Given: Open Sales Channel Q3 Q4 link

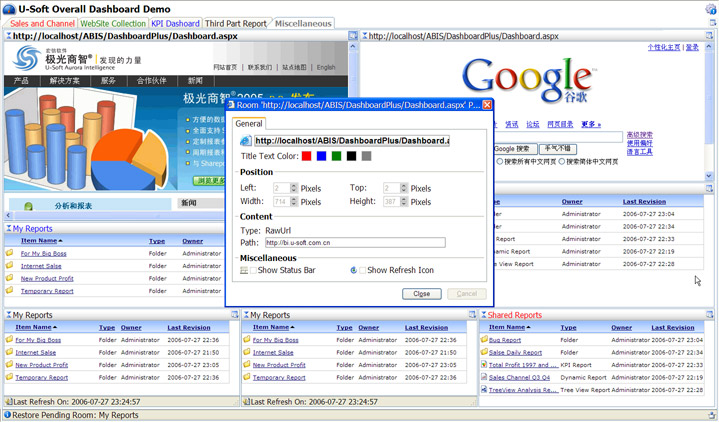Looking at the screenshot, I should click(x=519, y=378).
